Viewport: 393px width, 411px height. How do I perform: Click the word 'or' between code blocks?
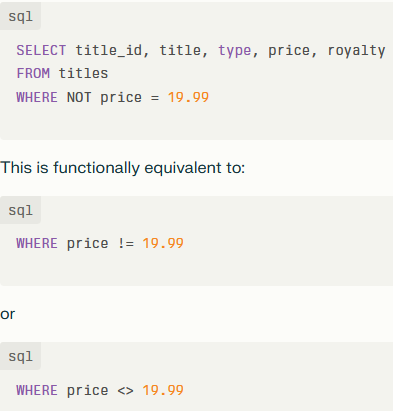(8, 314)
